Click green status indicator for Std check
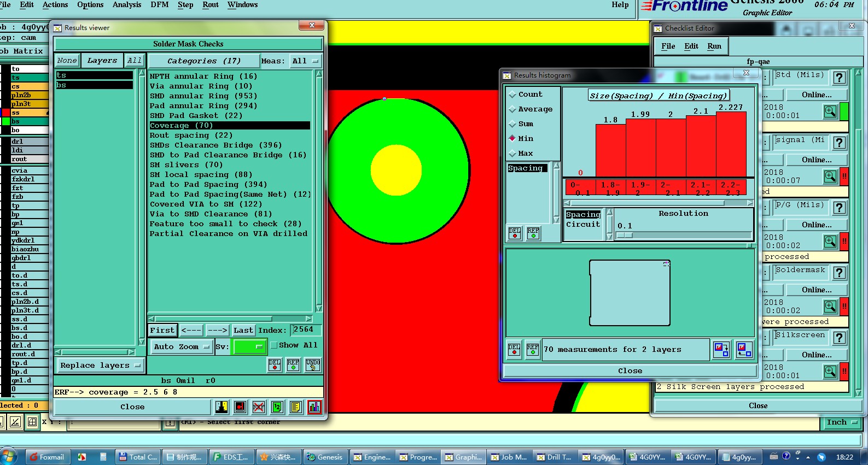The height and width of the screenshot is (465, 868). 844,111
